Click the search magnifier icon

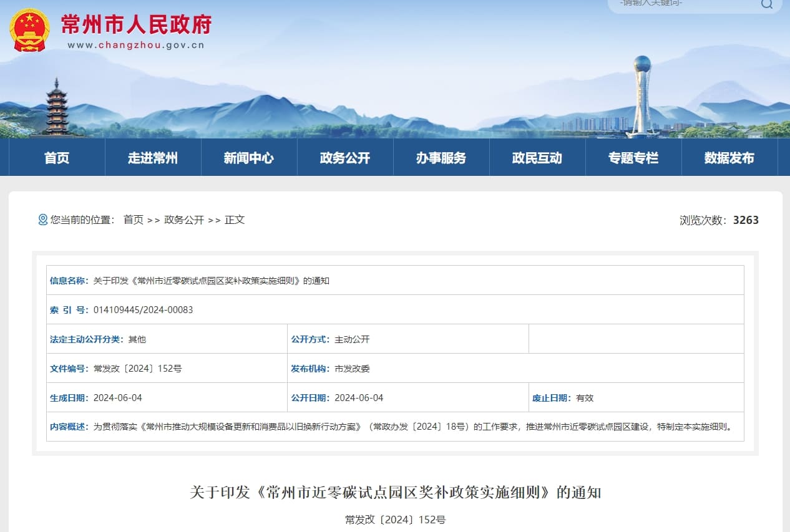[766, 4]
